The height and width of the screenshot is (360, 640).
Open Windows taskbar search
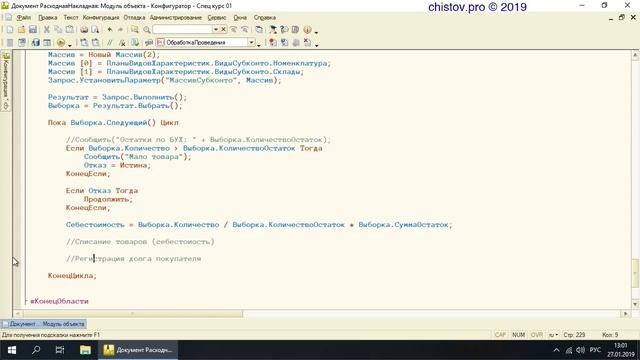click(x=36, y=350)
